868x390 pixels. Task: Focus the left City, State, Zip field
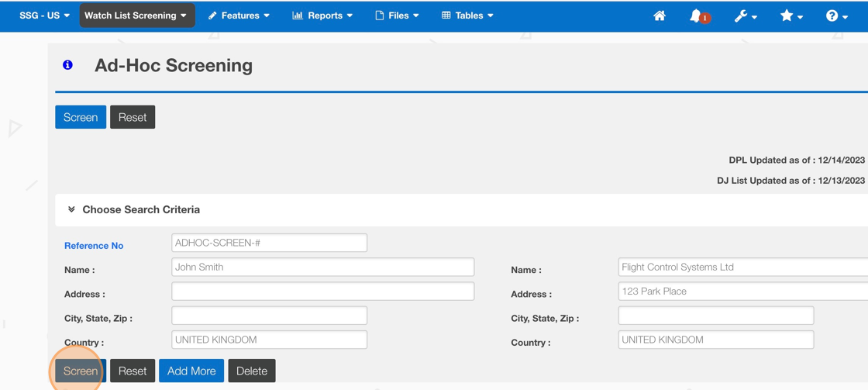click(x=270, y=316)
